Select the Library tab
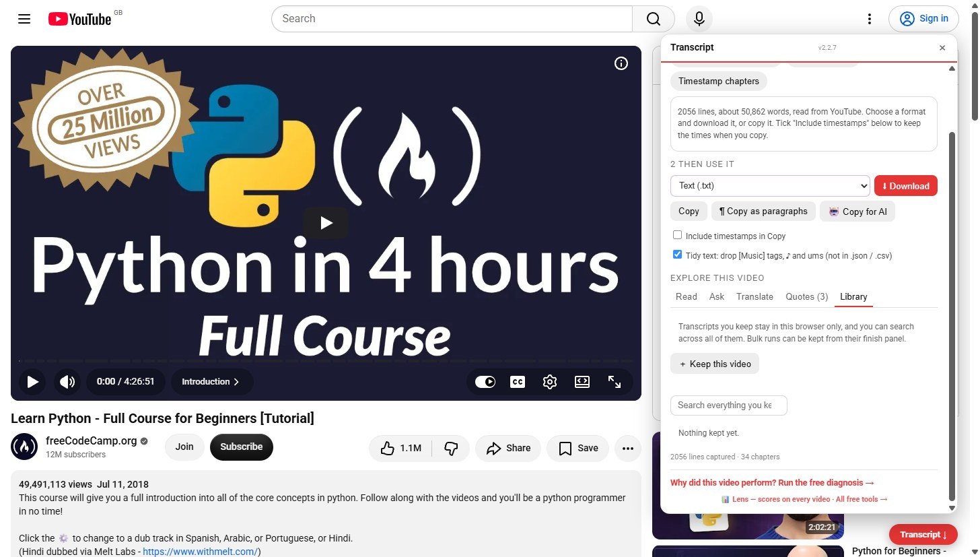Viewport: 980px width, 557px height. coord(853,297)
